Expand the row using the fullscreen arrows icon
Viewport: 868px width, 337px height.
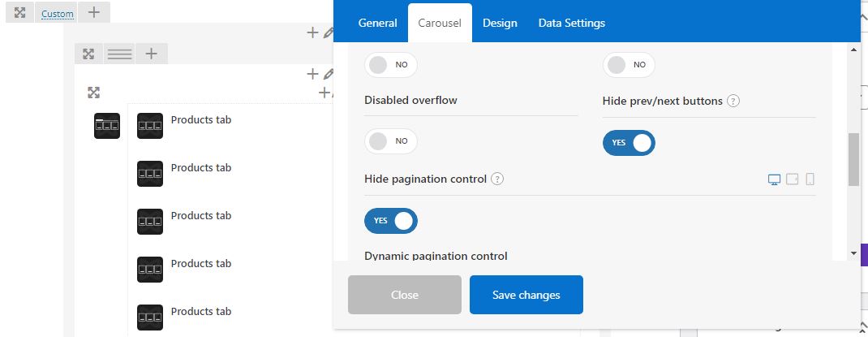click(x=88, y=54)
